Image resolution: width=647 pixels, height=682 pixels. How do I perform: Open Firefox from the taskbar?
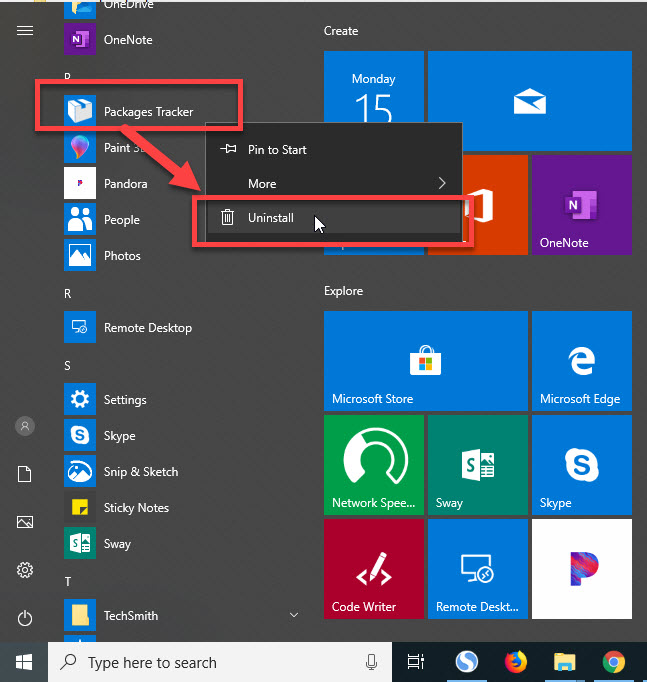[516, 662]
